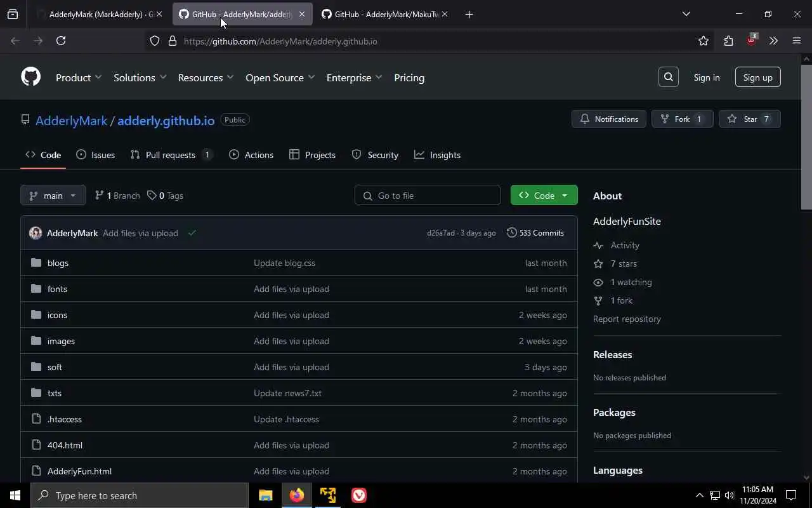
Task: Open a new tab with plus icon
Action: [x=469, y=14]
